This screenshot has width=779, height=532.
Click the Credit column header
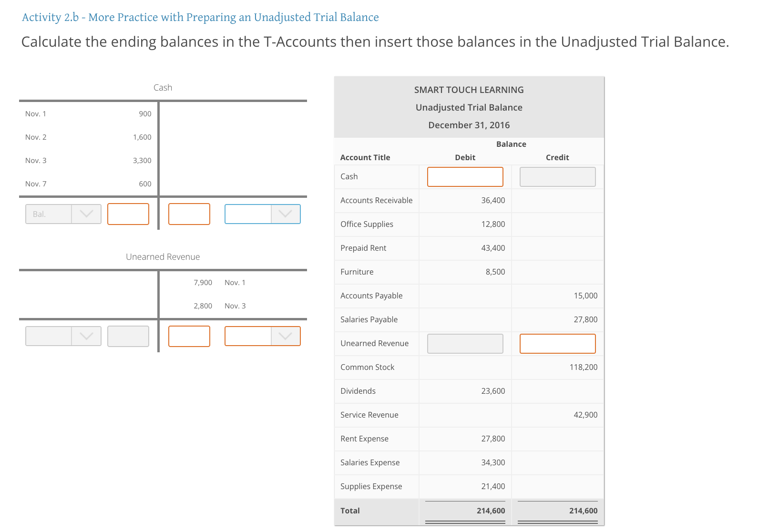tap(557, 157)
